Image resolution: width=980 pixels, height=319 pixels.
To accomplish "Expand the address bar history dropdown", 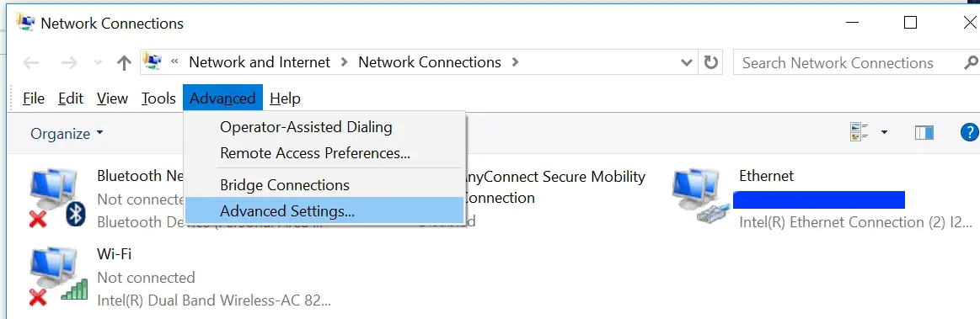I will tap(686, 62).
